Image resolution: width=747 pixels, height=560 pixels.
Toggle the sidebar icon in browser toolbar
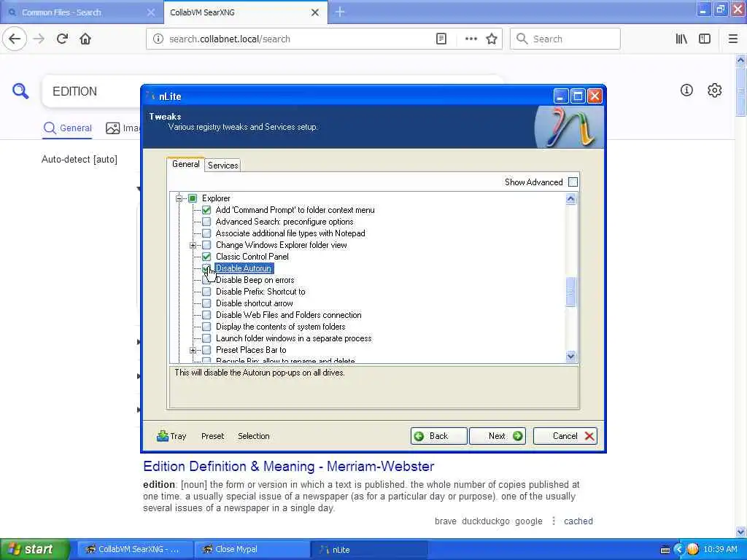(705, 39)
